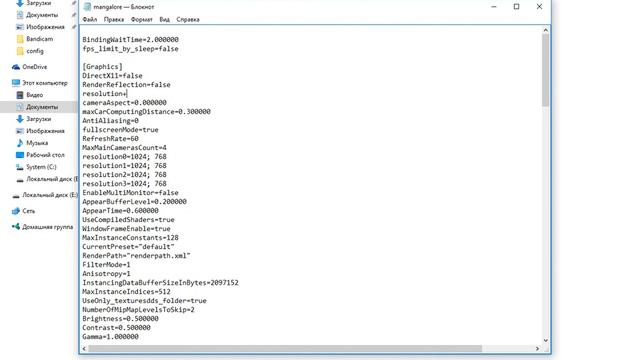This screenshot has width=640, height=360.
Task: Click the Этот компьютер monitor icon
Action: click(16, 83)
